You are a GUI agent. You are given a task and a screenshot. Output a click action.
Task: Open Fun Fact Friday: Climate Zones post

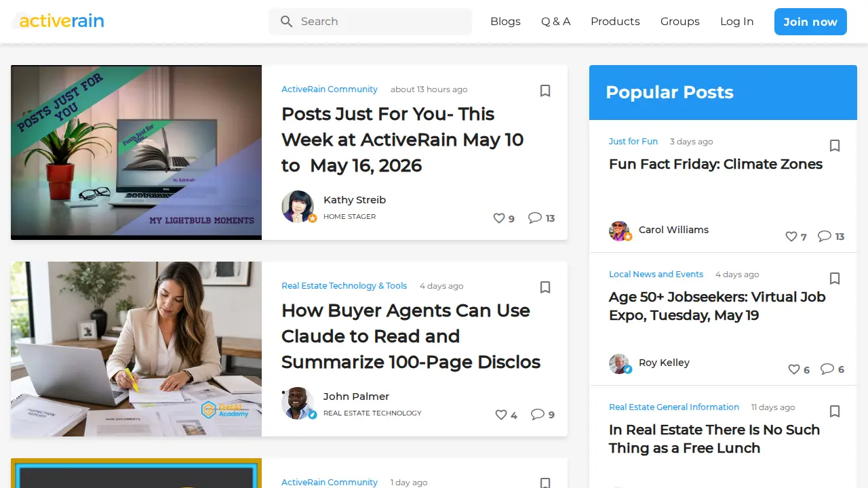coord(715,164)
